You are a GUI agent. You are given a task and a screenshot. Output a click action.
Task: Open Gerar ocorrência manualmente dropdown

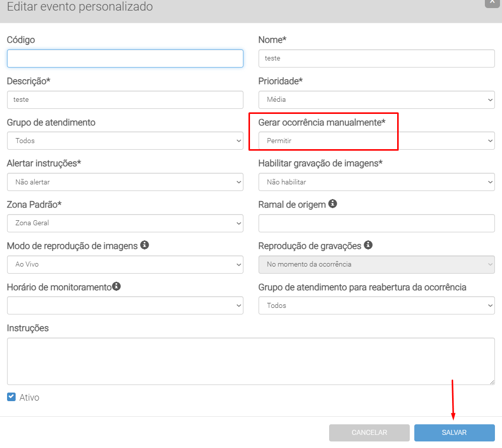[377, 141]
